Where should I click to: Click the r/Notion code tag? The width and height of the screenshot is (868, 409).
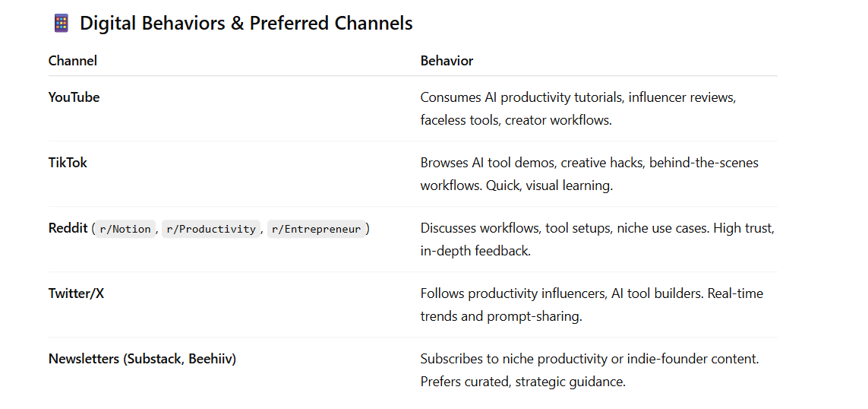pos(125,229)
